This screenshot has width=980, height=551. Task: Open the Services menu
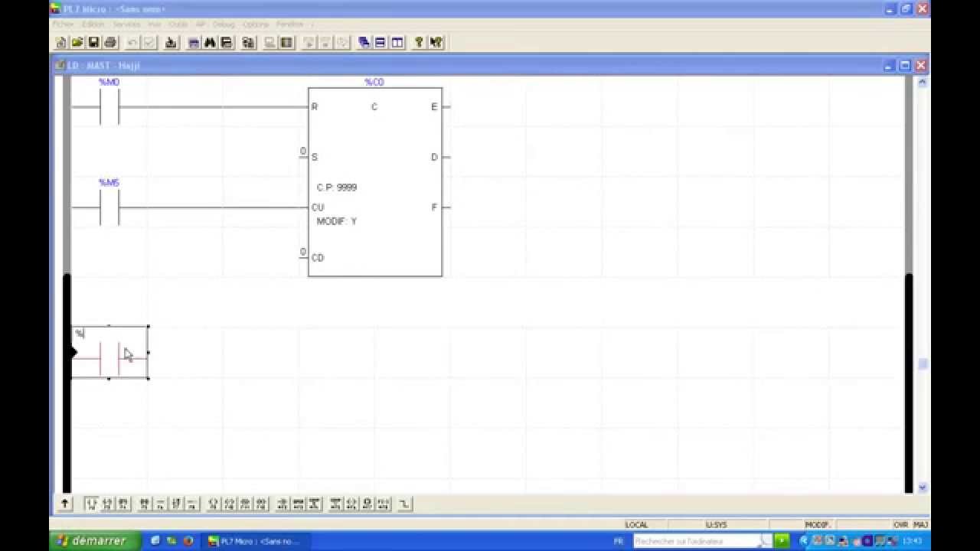click(126, 24)
